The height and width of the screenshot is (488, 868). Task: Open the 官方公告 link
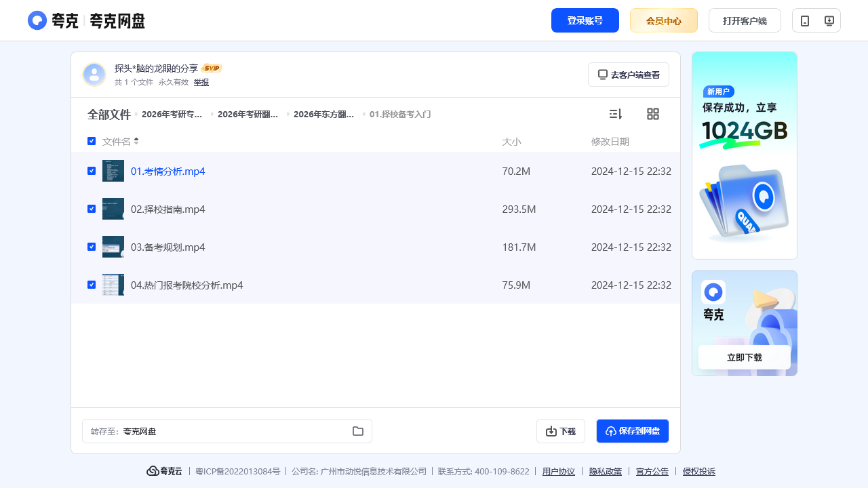(652, 472)
